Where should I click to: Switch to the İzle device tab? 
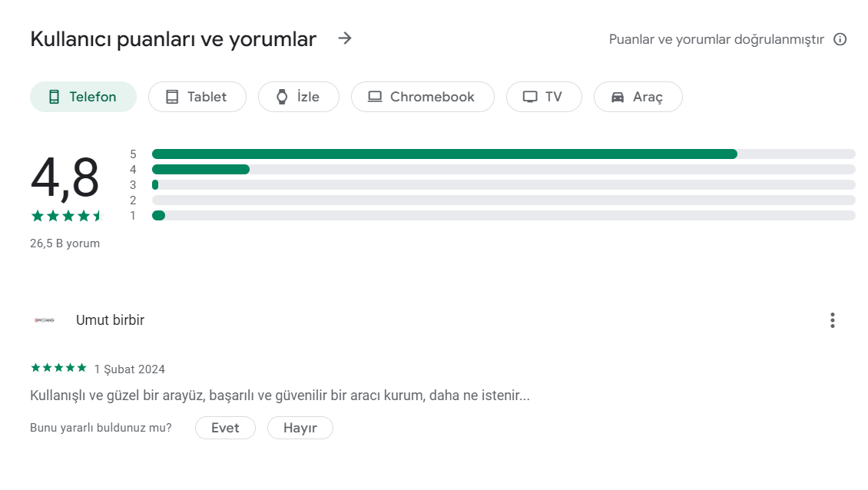[299, 96]
